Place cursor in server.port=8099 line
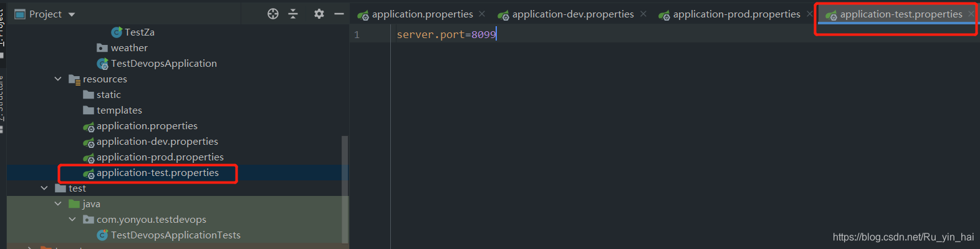The height and width of the screenshot is (249, 980). [446, 34]
